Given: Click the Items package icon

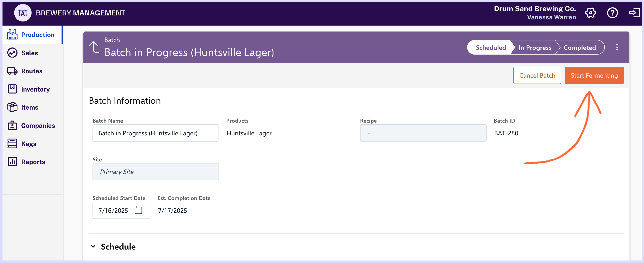Looking at the screenshot, I should [x=12, y=107].
